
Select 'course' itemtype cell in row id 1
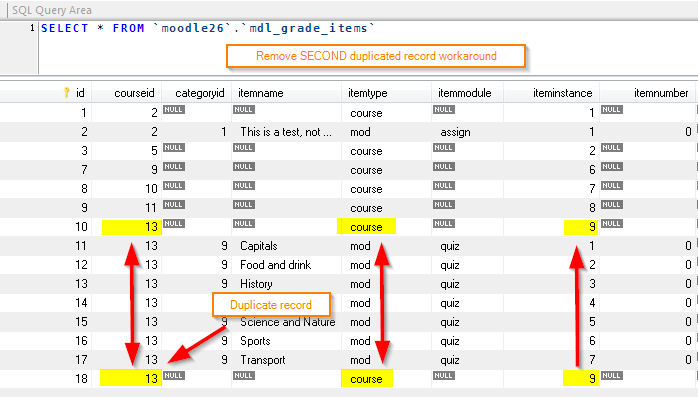366,113
